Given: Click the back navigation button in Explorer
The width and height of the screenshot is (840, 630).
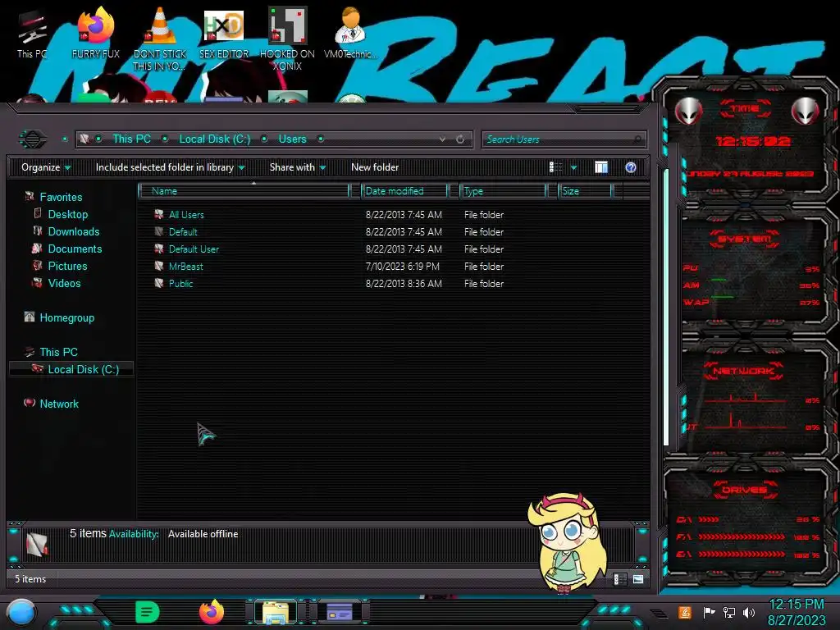Looking at the screenshot, I should 33,139.
